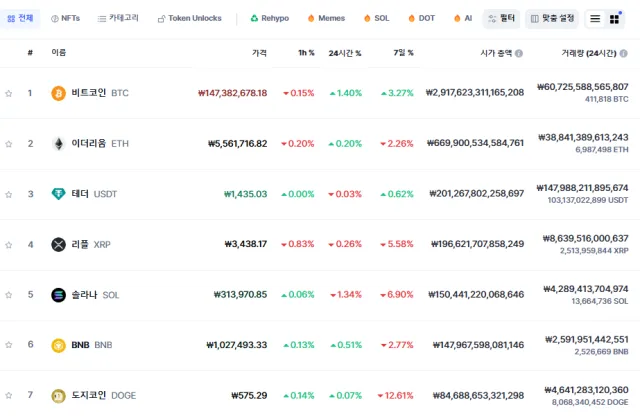Sort by 7일 % column header
Image resolution: width=640 pixels, height=418 pixels.
pos(404,53)
